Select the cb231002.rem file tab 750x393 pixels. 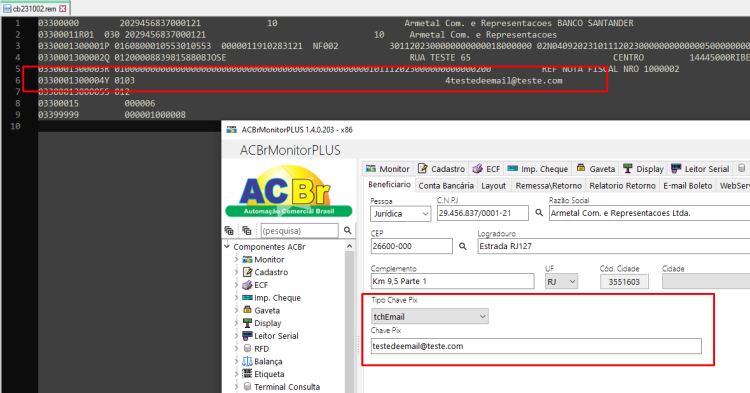coord(35,9)
